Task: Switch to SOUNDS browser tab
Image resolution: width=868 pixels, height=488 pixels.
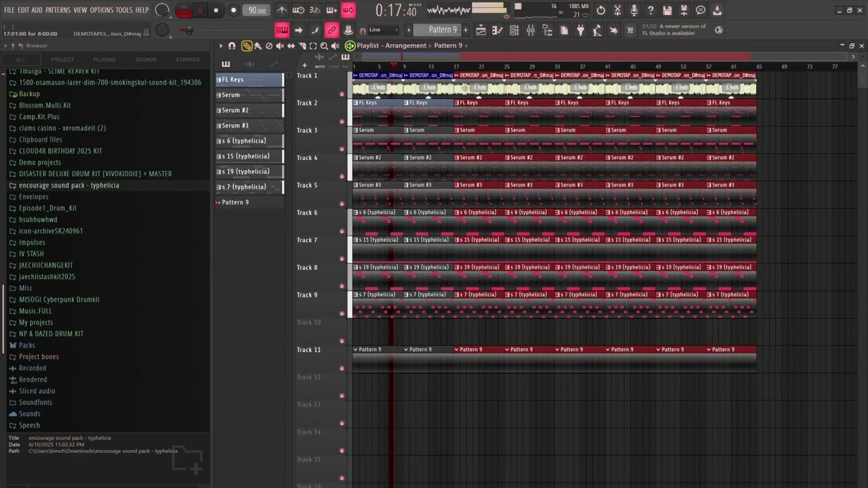Action: (x=146, y=60)
